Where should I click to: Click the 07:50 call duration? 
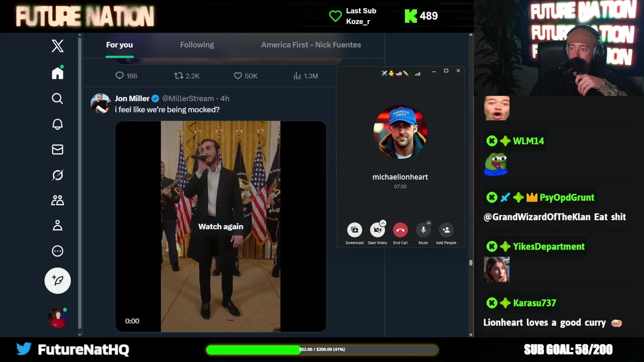[x=400, y=187]
